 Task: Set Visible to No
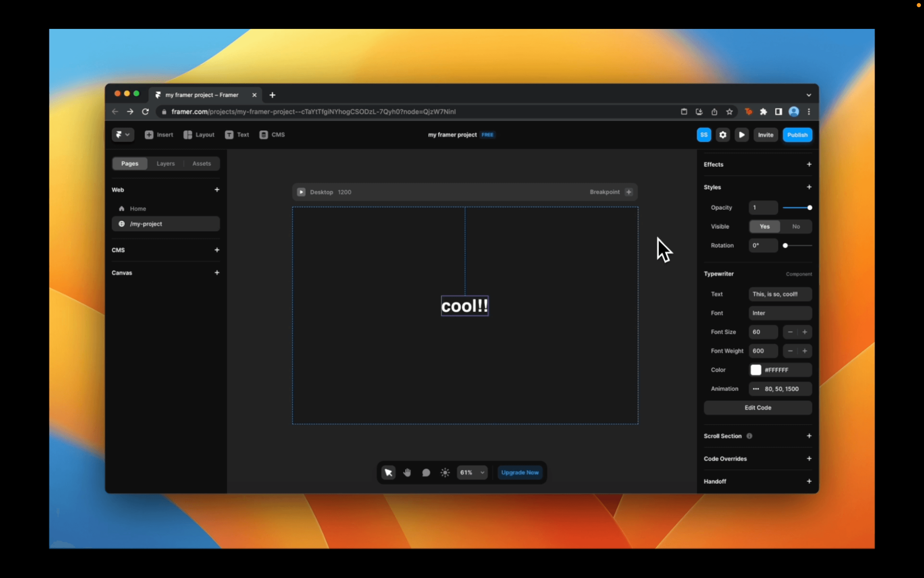796,226
